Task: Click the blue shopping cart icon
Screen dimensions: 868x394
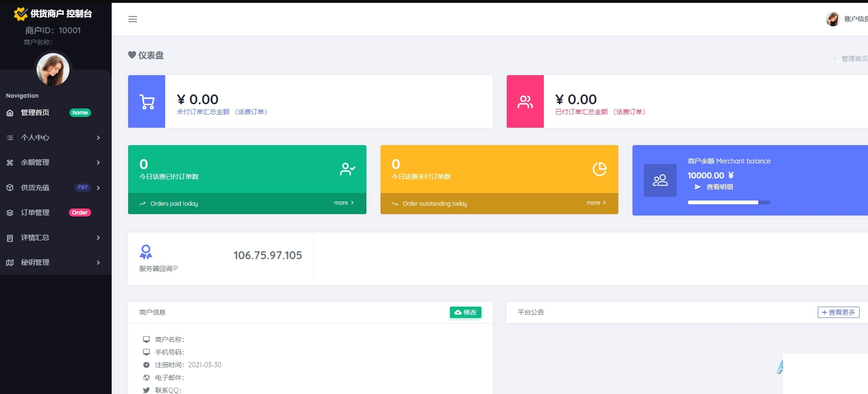Action: [147, 101]
